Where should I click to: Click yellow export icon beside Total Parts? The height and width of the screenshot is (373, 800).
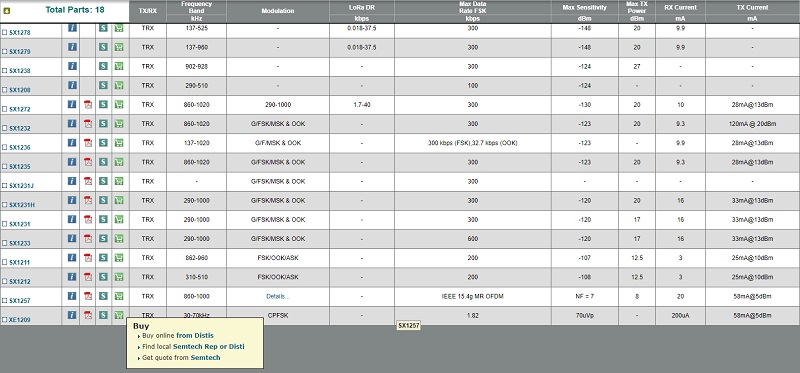[x=7, y=10]
